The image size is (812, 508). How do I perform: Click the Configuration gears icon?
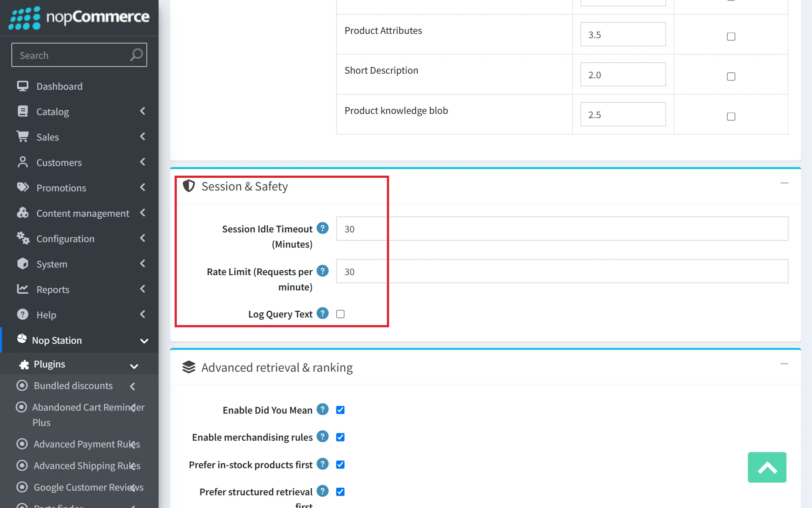click(23, 238)
